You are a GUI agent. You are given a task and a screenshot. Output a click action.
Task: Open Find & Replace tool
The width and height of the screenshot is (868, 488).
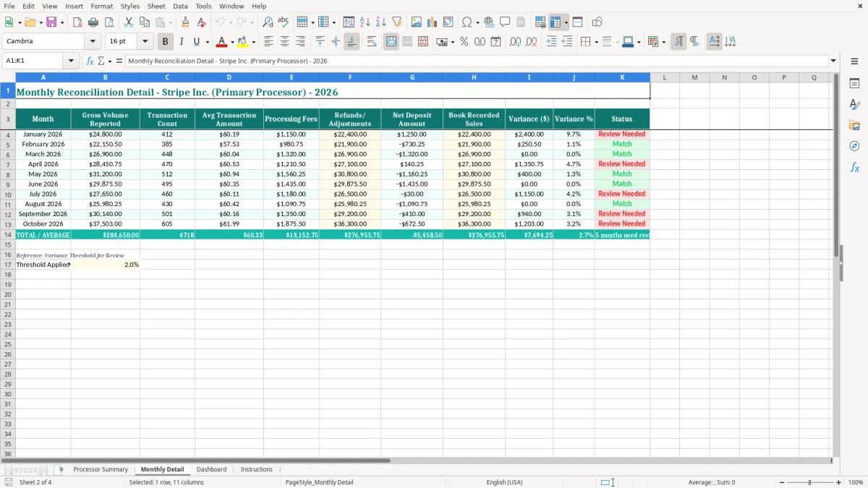[268, 22]
